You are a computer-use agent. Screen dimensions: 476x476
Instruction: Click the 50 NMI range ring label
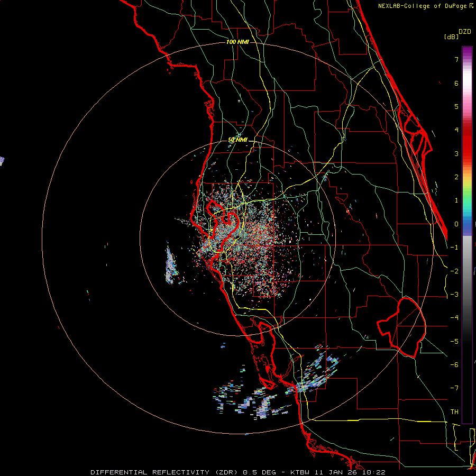pos(237,140)
